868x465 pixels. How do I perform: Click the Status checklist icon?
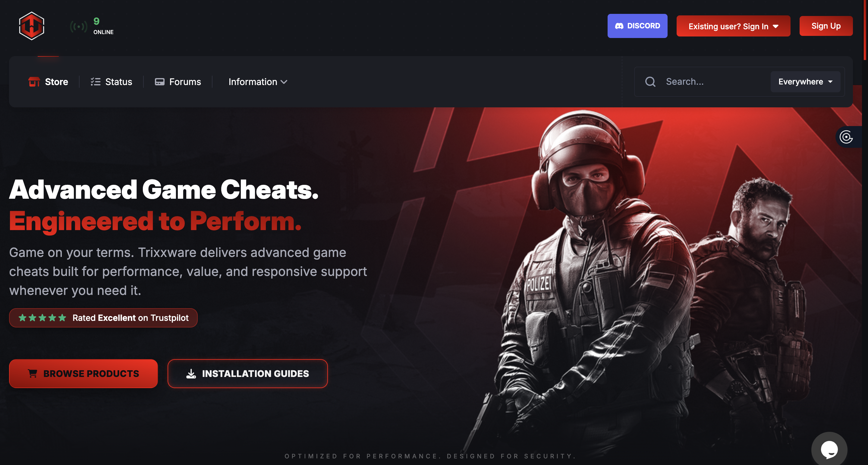pos(95,82)
